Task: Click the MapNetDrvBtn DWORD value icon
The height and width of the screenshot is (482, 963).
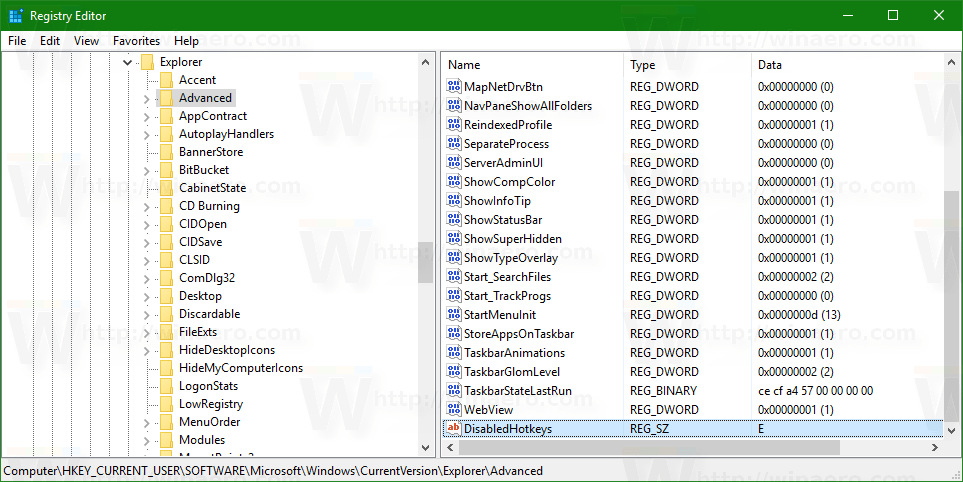Action: (454, 87)
